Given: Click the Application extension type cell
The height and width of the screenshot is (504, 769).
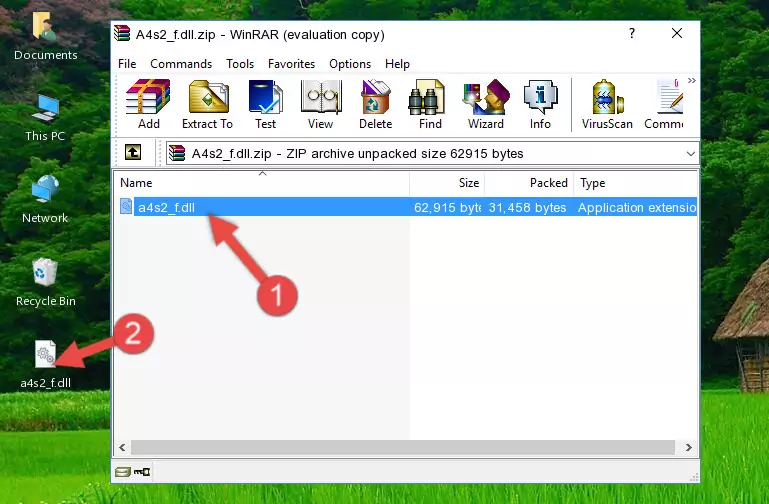Looking at the screenshot, I should (637, 207).
